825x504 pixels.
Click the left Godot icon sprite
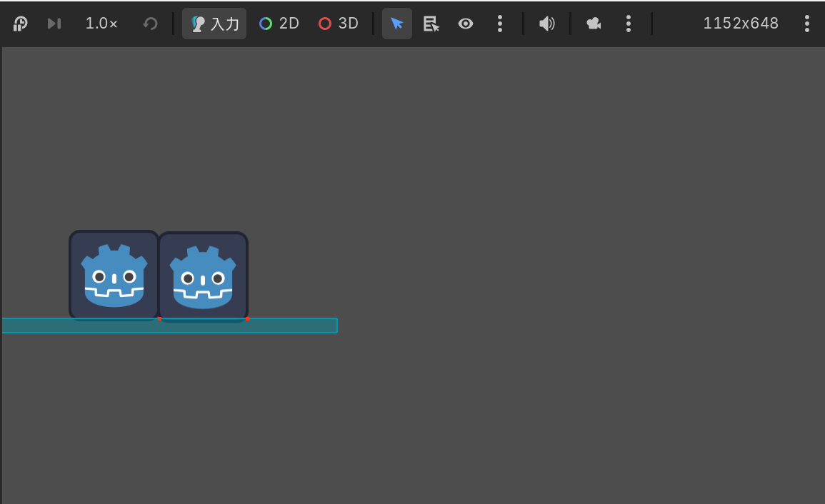pos(114,275)
